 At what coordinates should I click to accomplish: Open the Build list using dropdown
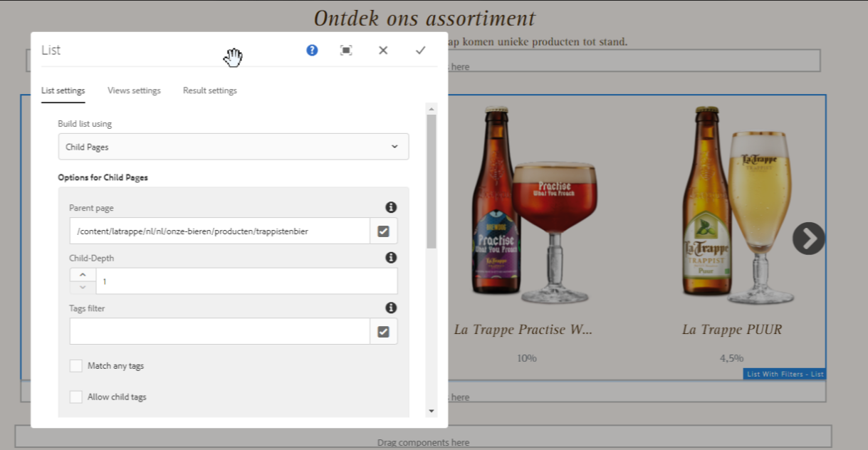tap(234, 146)
